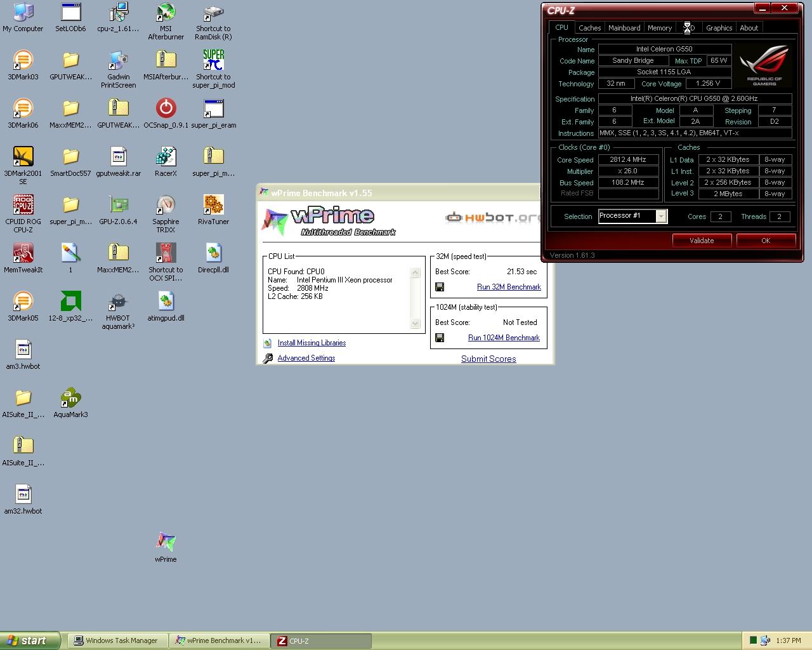Open Processor #1 selection dropdown in CPU-Z
Screen dimensions: 812x650
(x=661, y=216)
